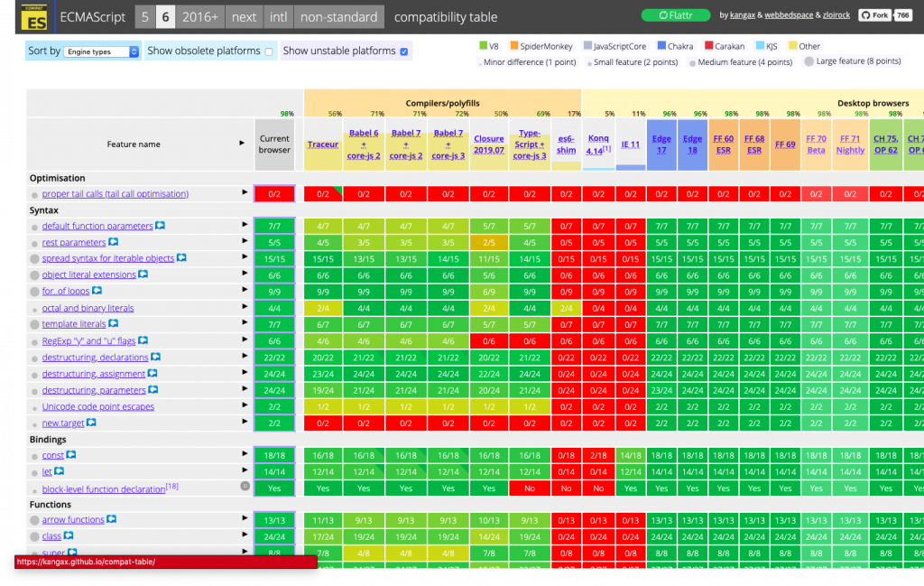This screenshot has height=586, width=924.
Task: Toggle Show obsolete platforms checkbox
Action: pyautogui.click(x=269, y=51)
